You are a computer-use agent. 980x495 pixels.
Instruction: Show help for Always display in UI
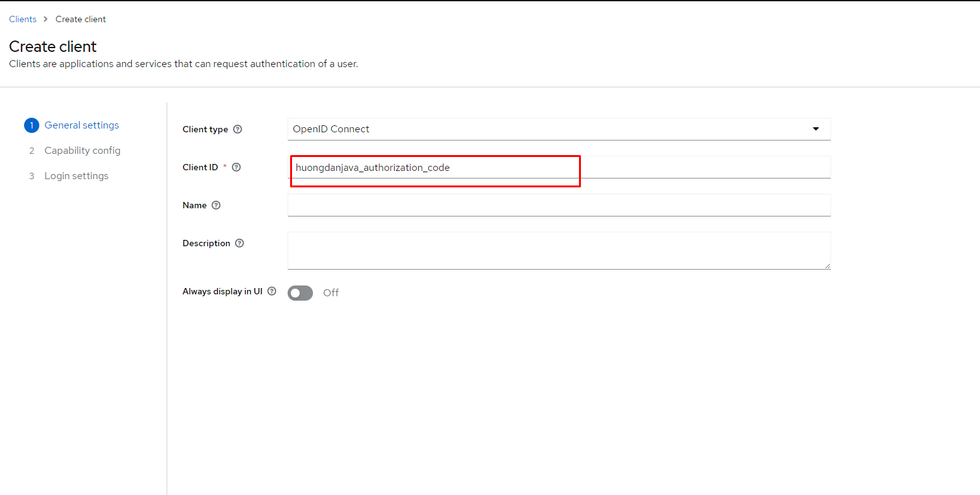coord(272,291)
